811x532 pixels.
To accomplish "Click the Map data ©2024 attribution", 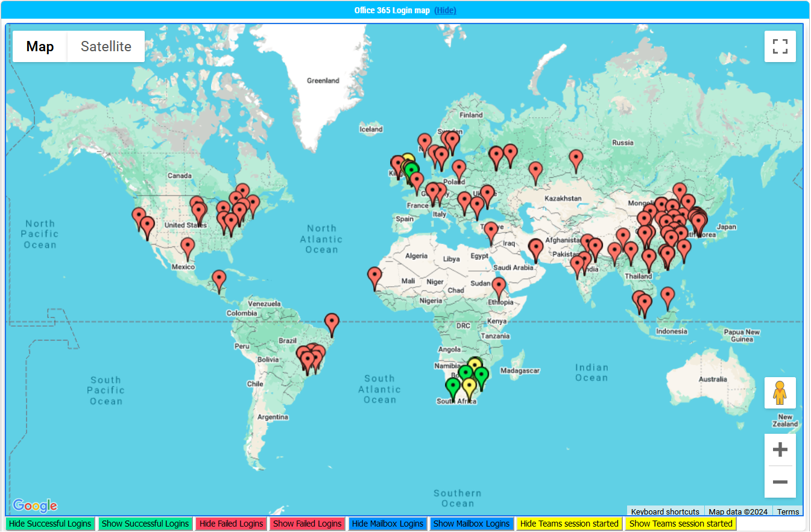I will tap(738, 512).
